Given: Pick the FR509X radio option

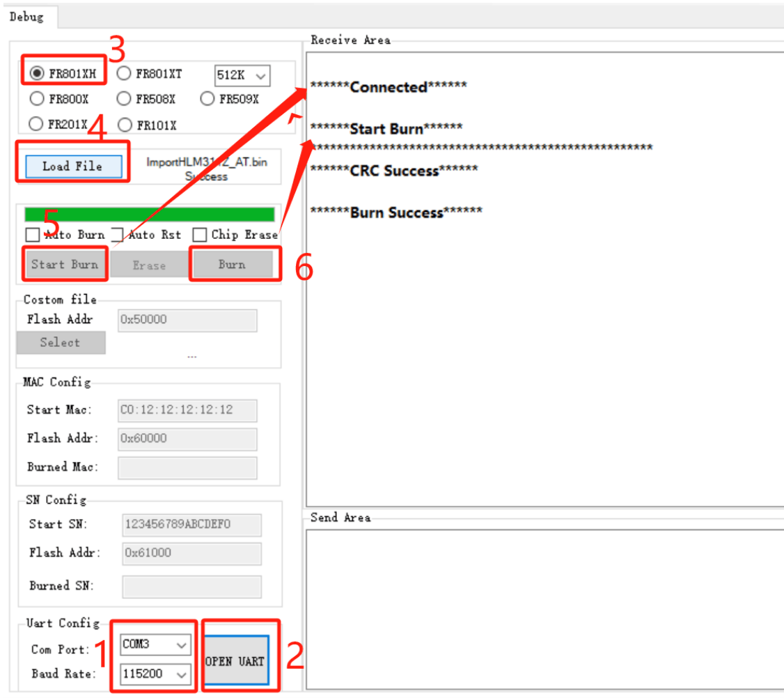Looking at the screenshot, I should [x=207, y=99].
